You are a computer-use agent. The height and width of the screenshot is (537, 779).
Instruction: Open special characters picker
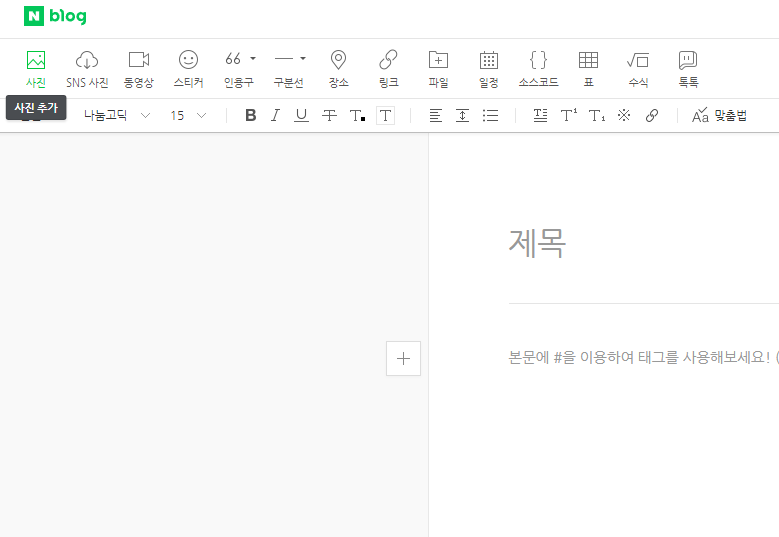pyautogui.click(x=624, y=116)
